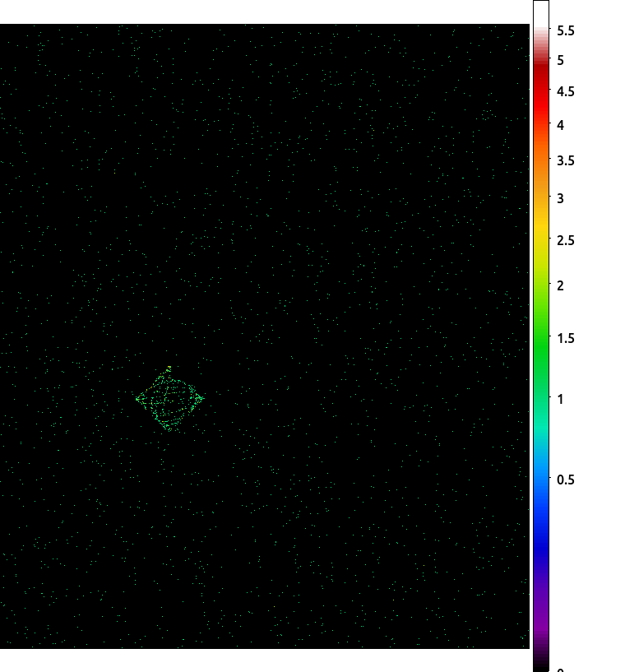
Task: Click the 0.5 colorbar tick label
Action: [x=566, y=480]
